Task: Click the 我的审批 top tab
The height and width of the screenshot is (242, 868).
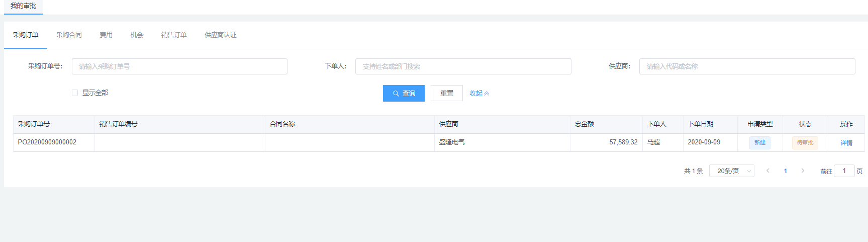Action: coord(23,6)
